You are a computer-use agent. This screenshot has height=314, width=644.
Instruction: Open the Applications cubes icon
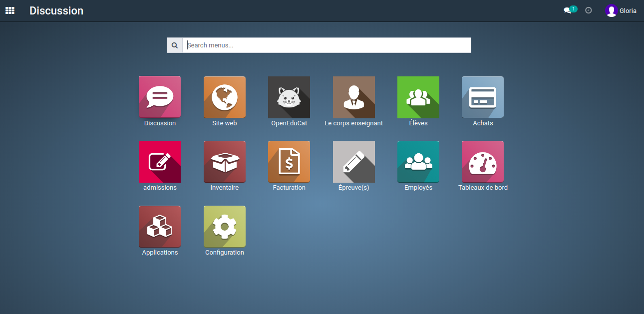point(160,227)
